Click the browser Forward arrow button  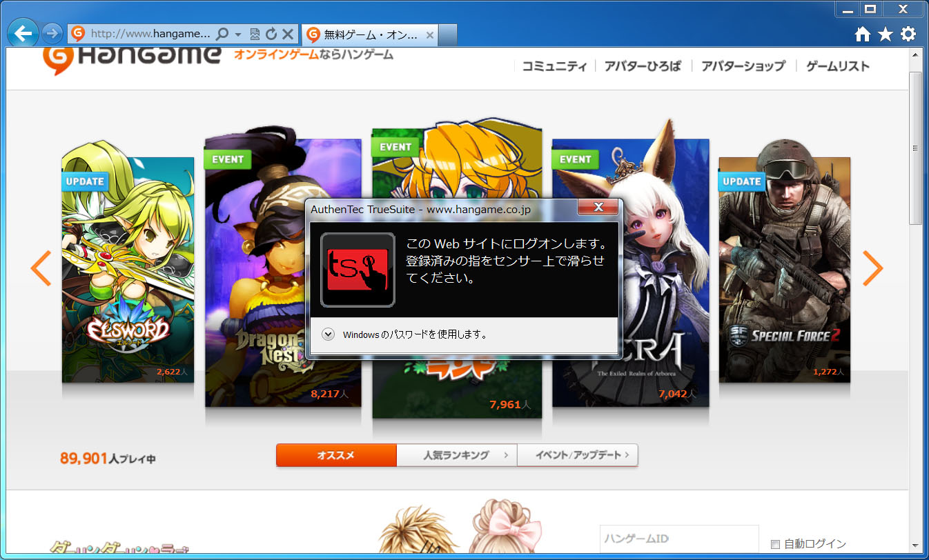(52, 33)
